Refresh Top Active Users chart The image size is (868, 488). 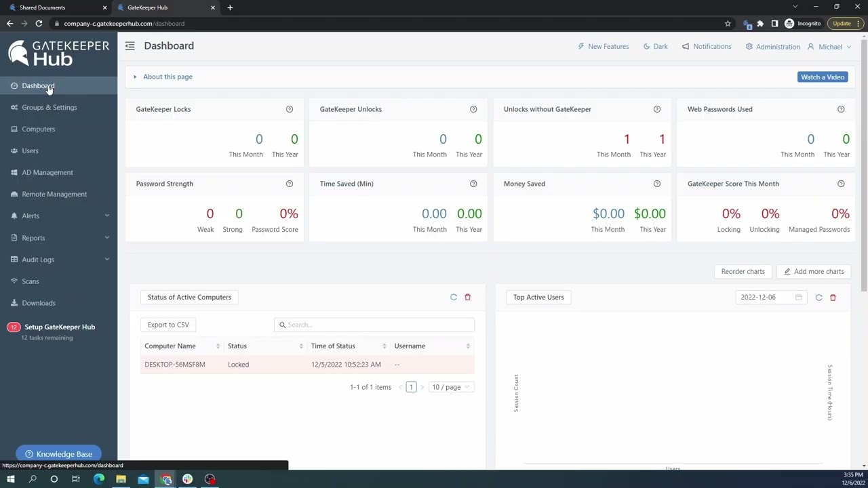coord(818,298)
